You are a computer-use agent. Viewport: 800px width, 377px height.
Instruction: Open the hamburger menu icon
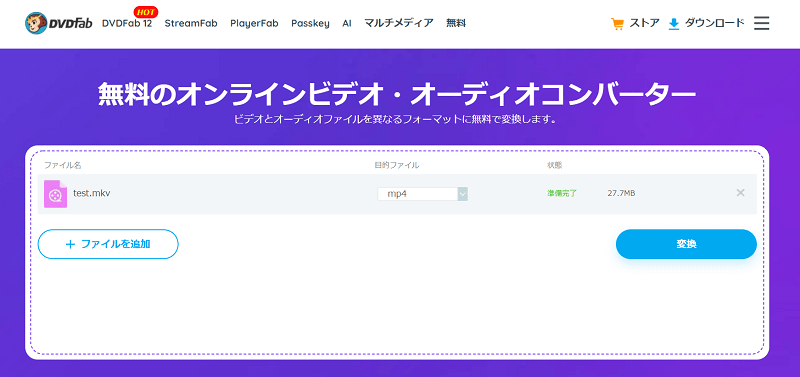[761, 23]
